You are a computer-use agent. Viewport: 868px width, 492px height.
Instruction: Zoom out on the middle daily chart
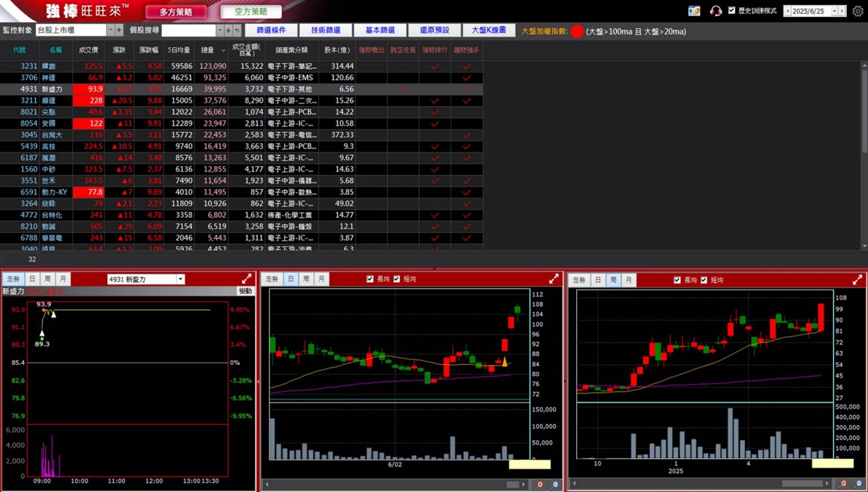pos(554,484)
